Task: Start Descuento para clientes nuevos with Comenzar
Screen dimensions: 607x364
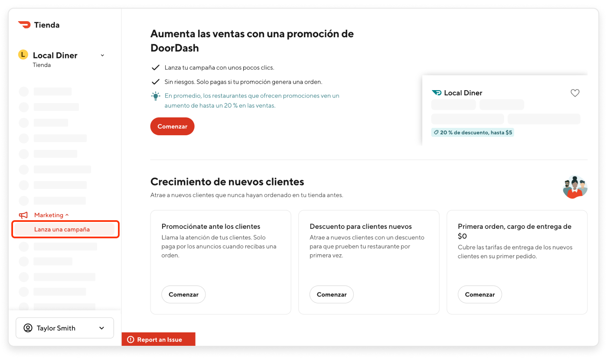Action: pos(332,294)
